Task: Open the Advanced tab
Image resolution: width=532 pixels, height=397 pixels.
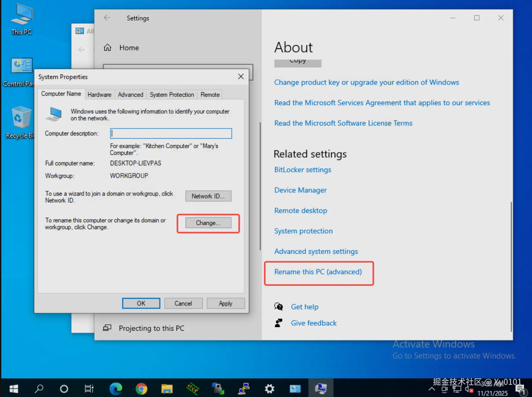Action: [131, 95]
